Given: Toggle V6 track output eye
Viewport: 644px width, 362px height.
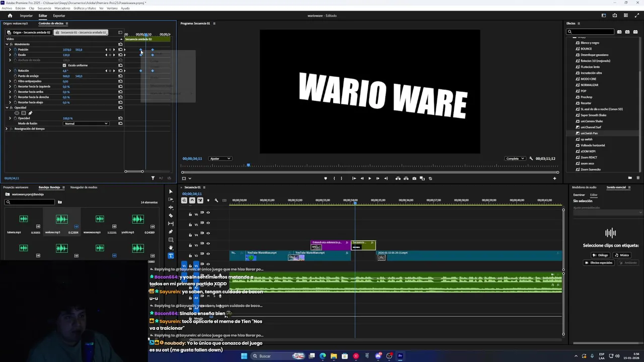Looking at the screenshot, I should [x=208, y=213].
